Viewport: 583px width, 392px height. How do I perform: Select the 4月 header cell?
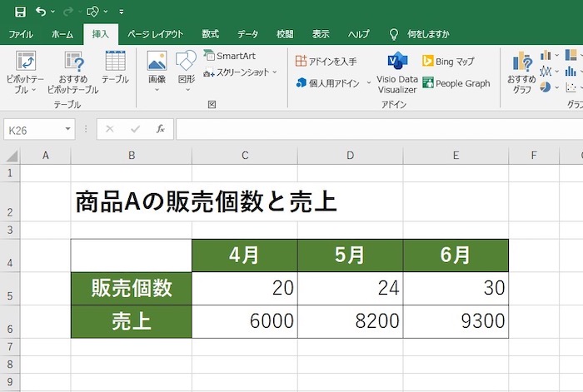245,256
